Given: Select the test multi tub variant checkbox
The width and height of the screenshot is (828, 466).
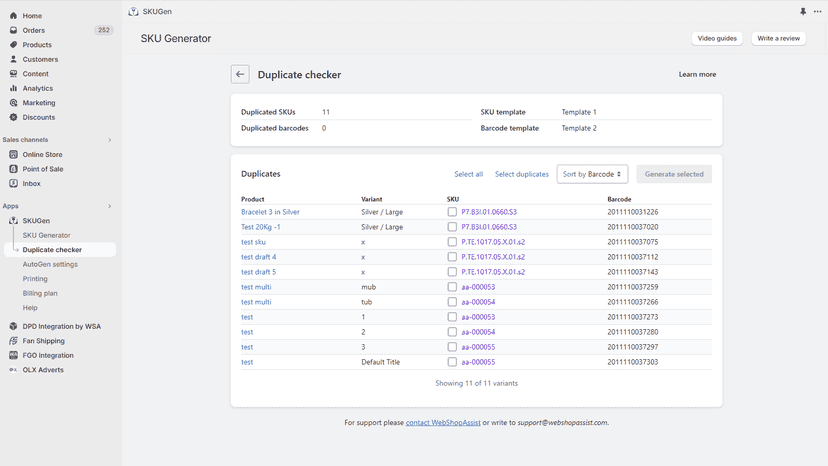Looking at the screenshot, I should point(452,302).
